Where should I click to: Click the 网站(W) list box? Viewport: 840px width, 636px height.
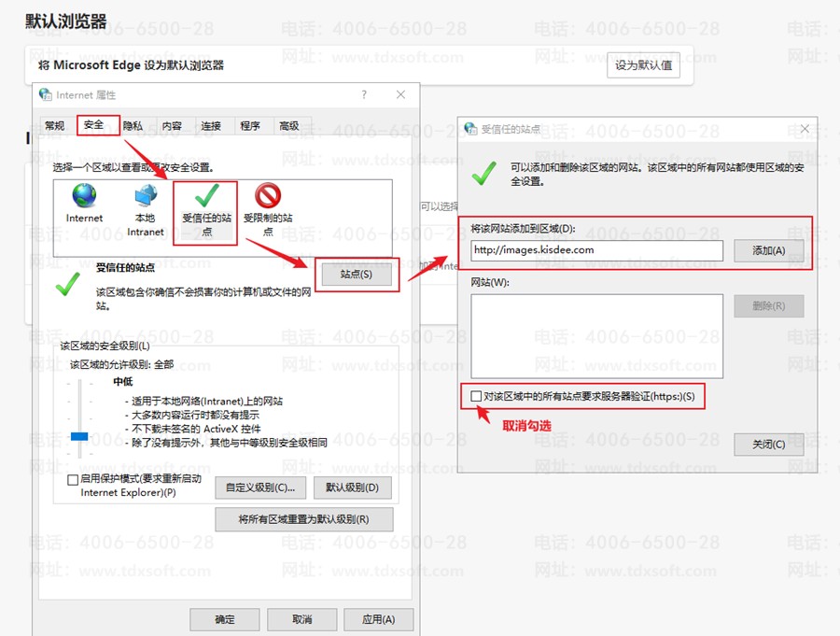596,336
